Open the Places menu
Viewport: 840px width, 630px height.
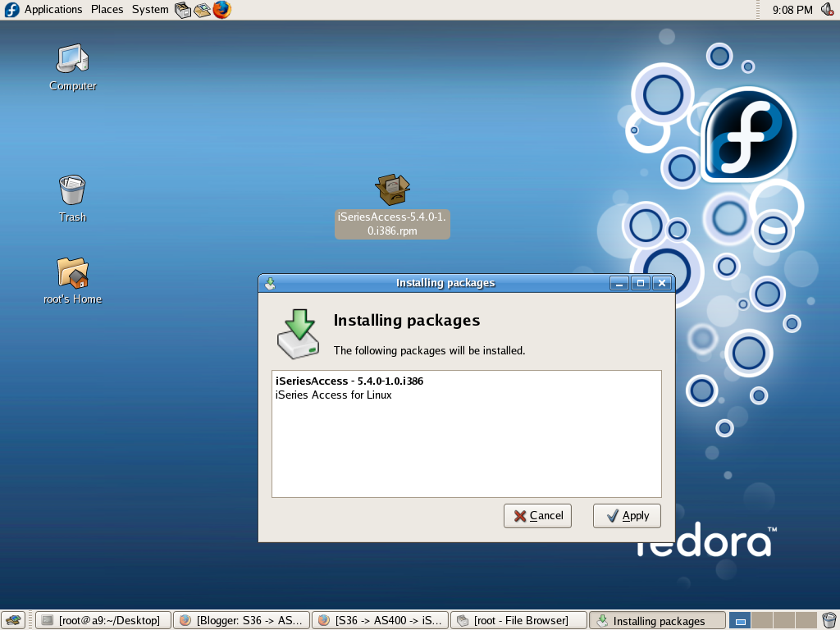(107, 10)
